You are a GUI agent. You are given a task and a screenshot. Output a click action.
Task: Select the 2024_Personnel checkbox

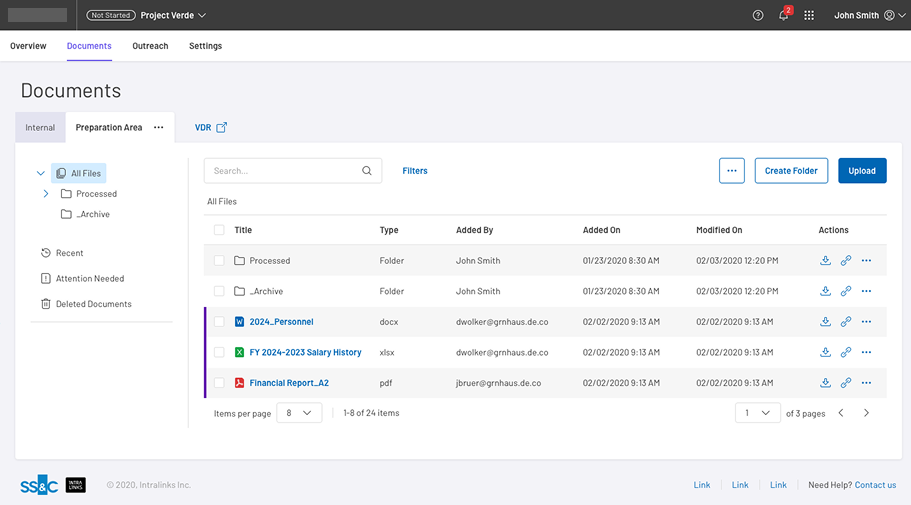(x=219, y=322)
